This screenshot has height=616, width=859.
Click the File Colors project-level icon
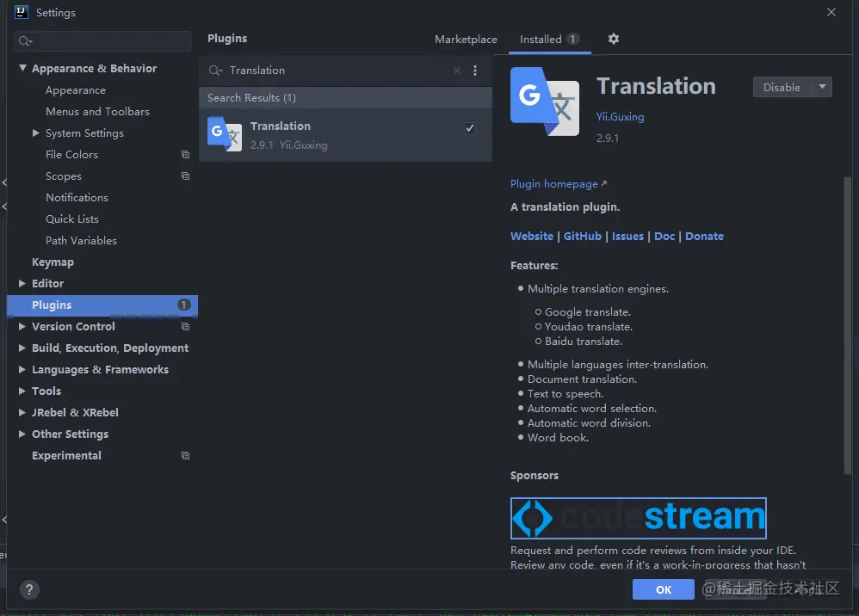pyautogui.click(x=185, y=154)
